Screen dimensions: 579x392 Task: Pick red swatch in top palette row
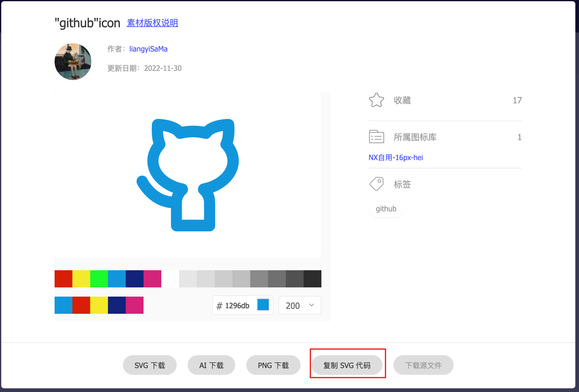[x=63, y=279]
